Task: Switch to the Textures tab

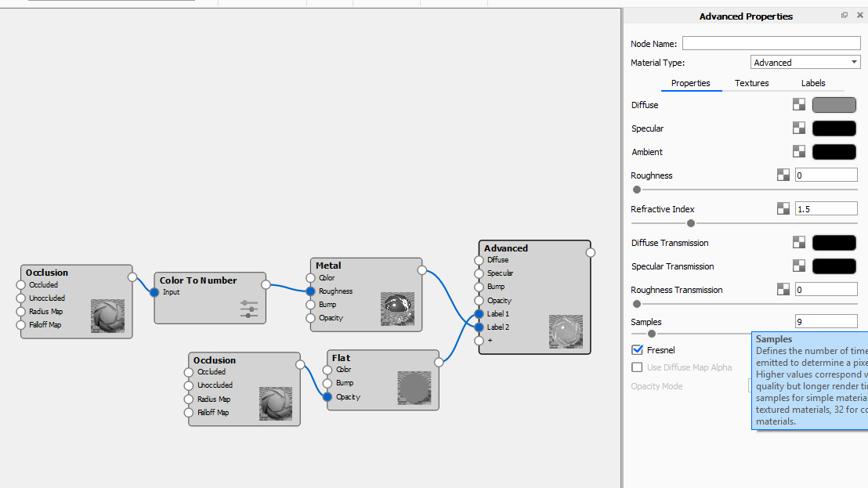Action: click(x=752, y=83)
